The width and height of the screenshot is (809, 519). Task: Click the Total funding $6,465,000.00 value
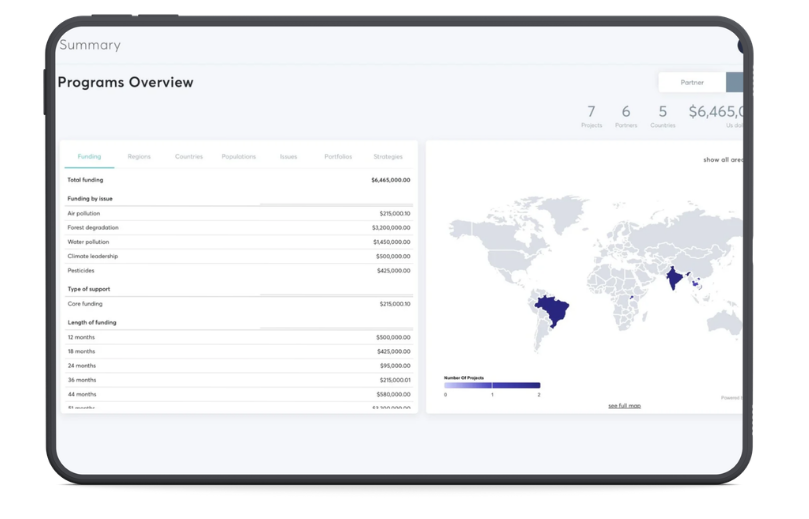(x=391, y=180)
